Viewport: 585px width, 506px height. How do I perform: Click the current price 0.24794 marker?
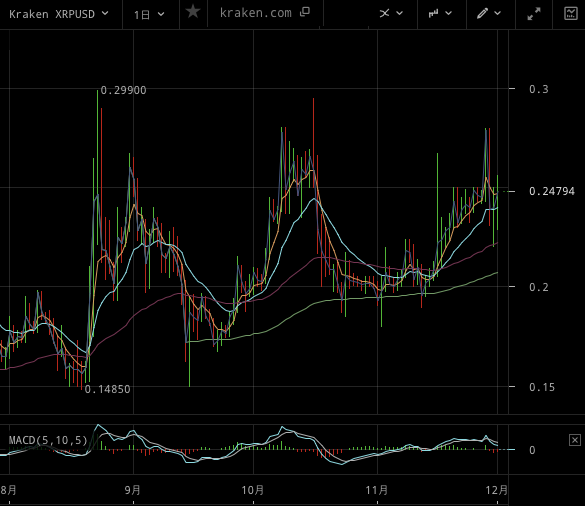point(552,191)
